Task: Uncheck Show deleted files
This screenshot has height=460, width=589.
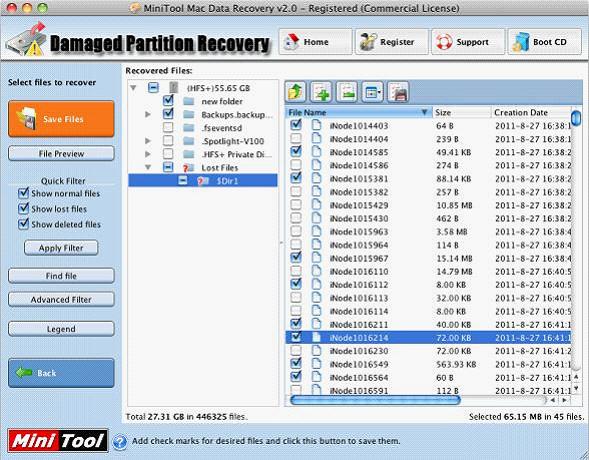Action: pos(23,224)
